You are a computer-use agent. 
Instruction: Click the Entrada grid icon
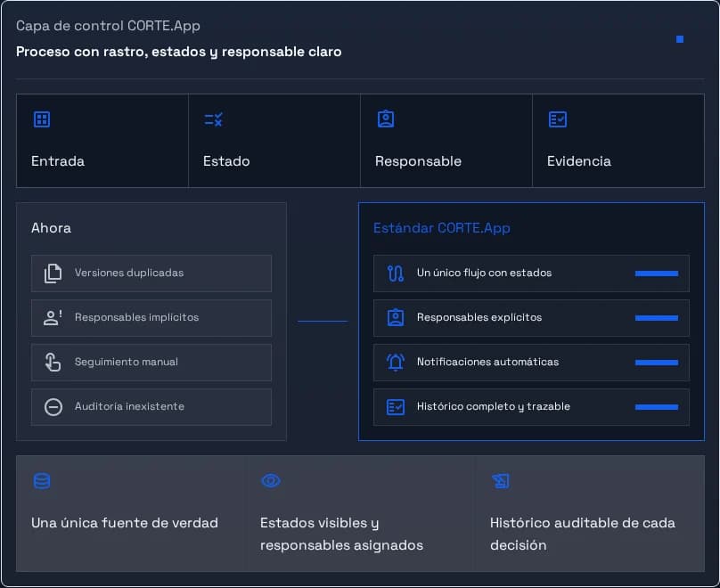pyautogui.click(x=42, y=119)
